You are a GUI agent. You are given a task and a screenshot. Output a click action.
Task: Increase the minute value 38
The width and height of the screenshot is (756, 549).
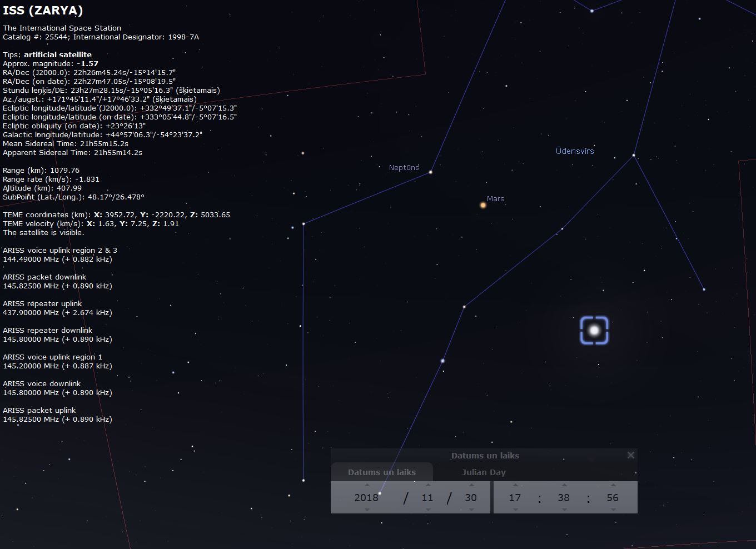click(x=564, y=485)
